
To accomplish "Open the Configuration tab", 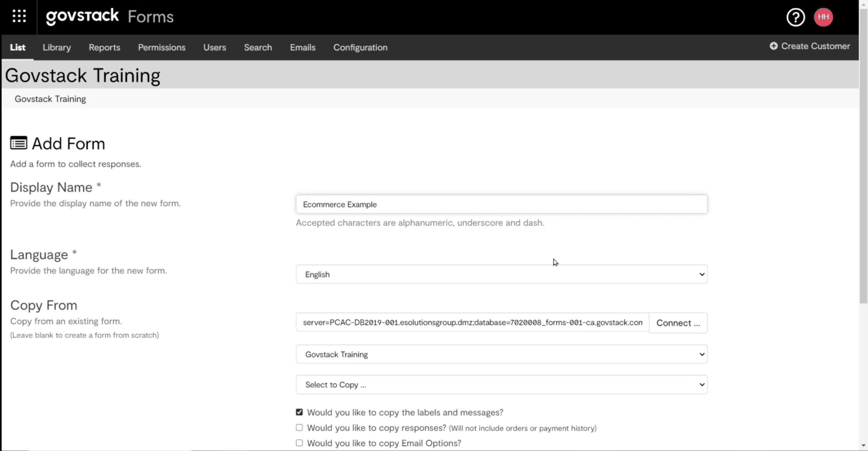I will tap(360, 48).
